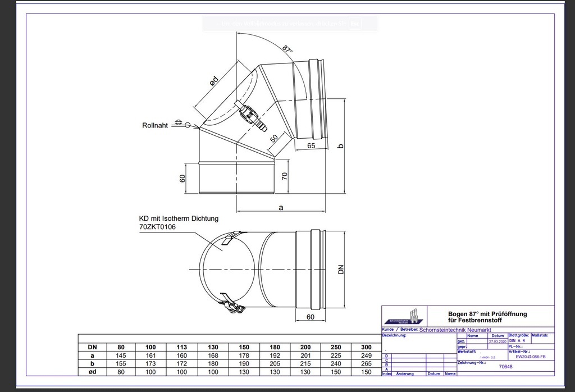Click the 'KD mit Isotherm Dichtung' callout label
The image size is (575, 392).
point(179,218)
